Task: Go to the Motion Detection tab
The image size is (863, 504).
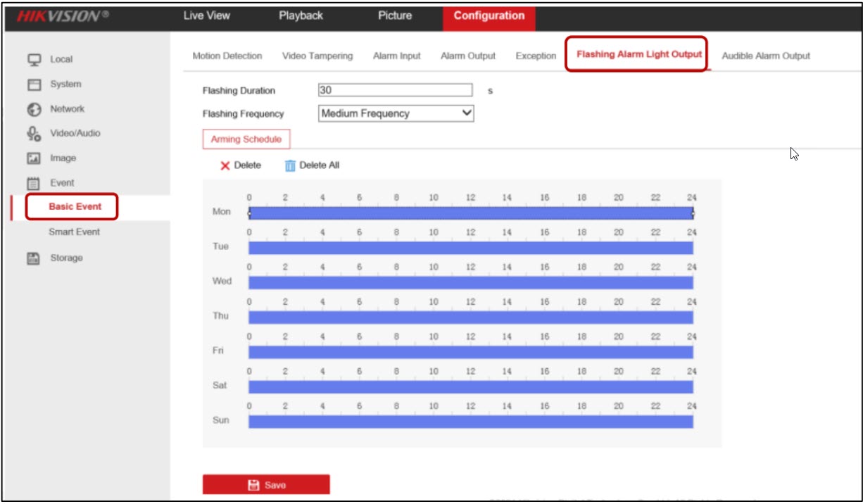Action: [x=227, y=56]
